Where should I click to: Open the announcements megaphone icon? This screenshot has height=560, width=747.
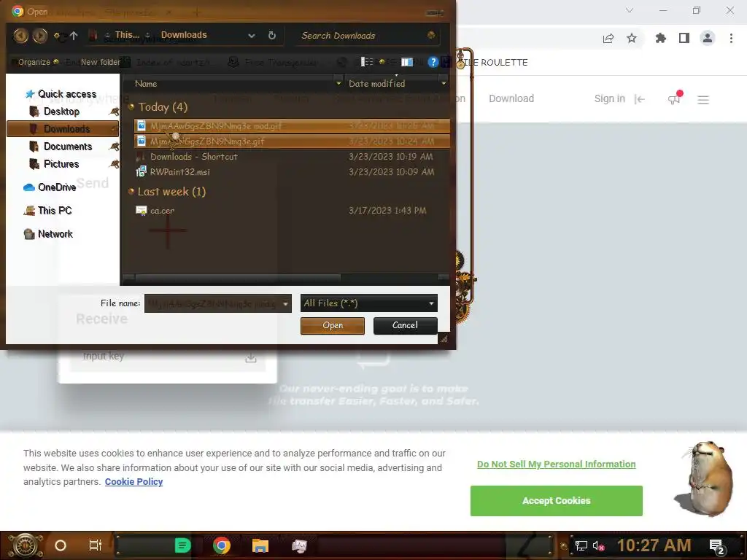(x=674, y=99)
